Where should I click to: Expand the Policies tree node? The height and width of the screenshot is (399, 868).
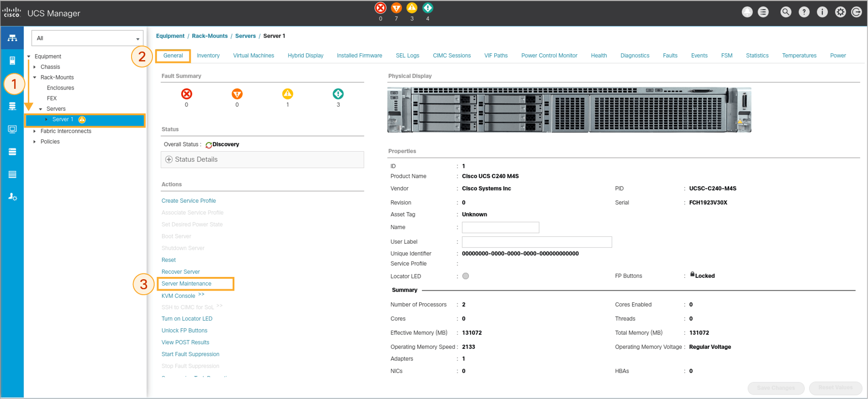pyautogui.click(x=35, y=142)
